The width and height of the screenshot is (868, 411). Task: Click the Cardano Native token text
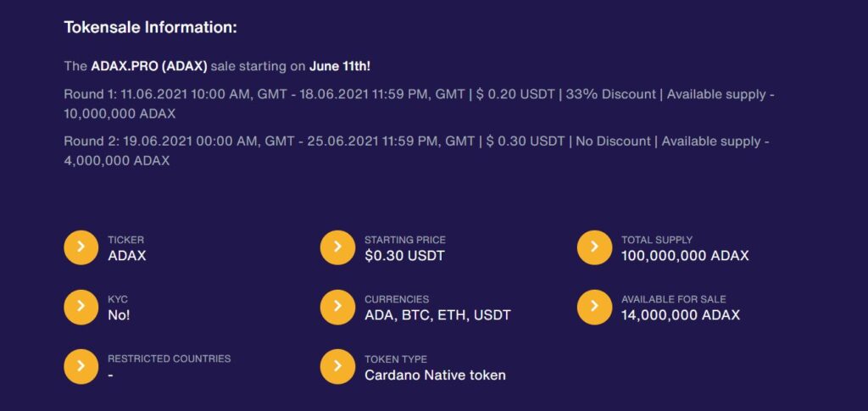[x=435, y=375]
